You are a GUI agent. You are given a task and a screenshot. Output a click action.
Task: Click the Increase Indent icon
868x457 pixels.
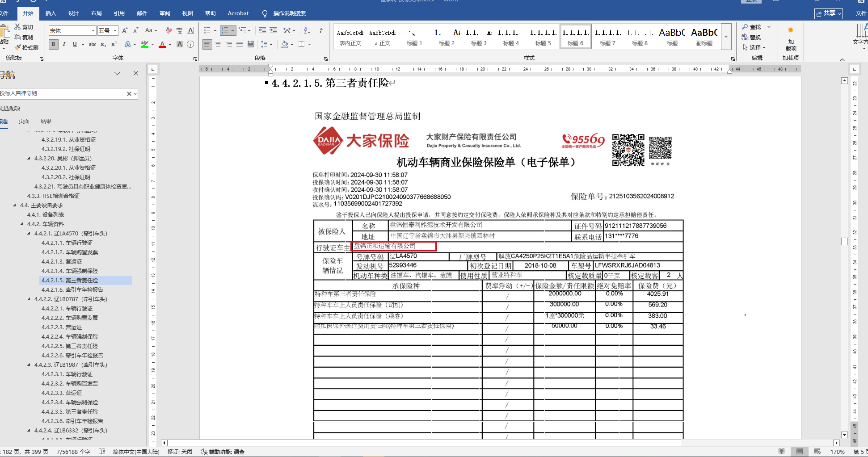[273, 30]
